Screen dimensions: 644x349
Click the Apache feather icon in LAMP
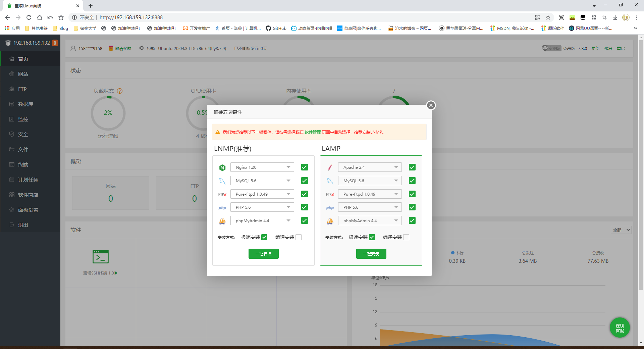click(x=330, y=167)
